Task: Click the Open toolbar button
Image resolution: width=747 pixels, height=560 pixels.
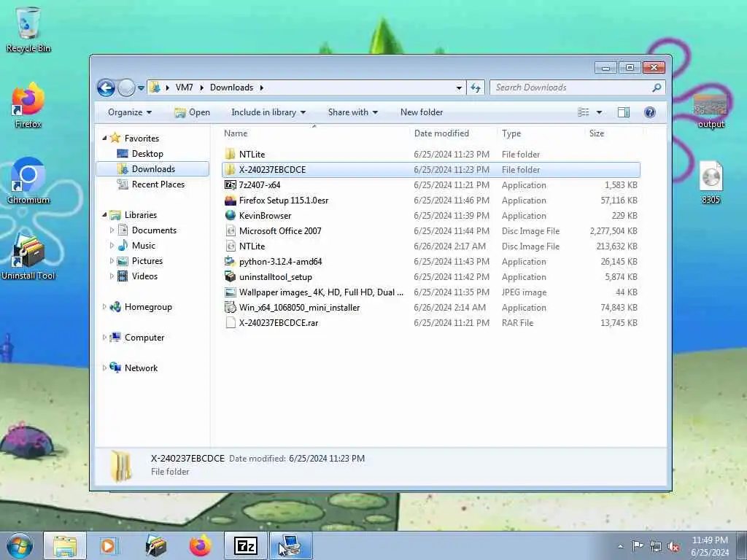Action: coord(192,112)
